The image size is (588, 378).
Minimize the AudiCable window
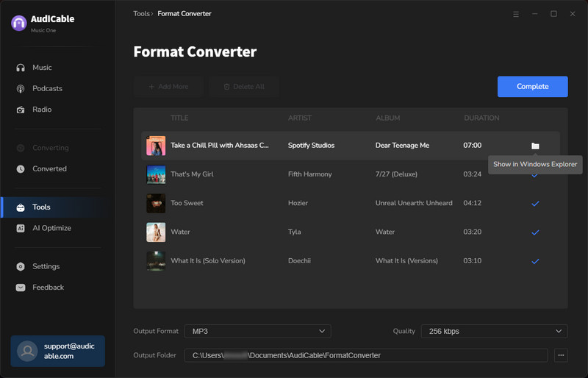pyautogui.click(x=535, y=14)
